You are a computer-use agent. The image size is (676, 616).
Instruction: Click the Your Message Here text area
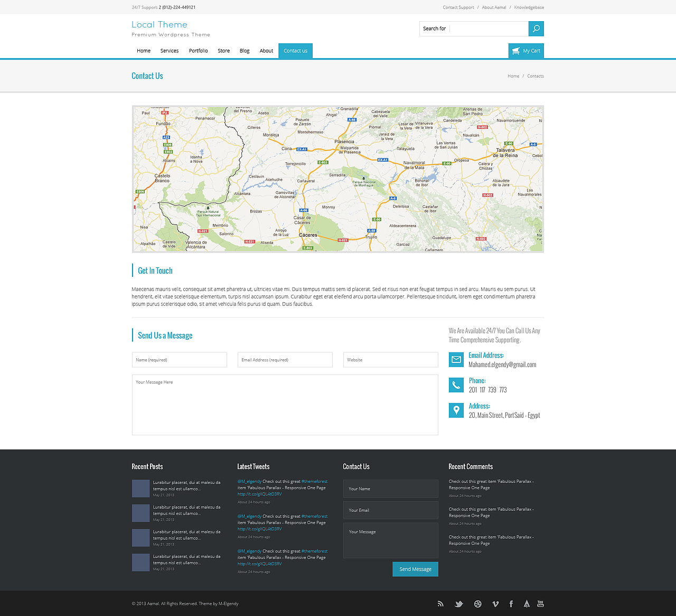pyautogui.click(x=285, y=405)
